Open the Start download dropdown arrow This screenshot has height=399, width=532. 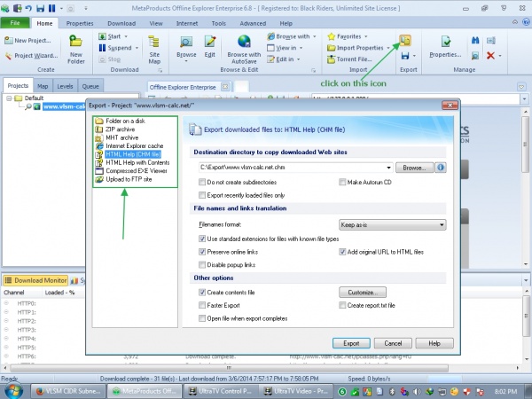(126, 36)
